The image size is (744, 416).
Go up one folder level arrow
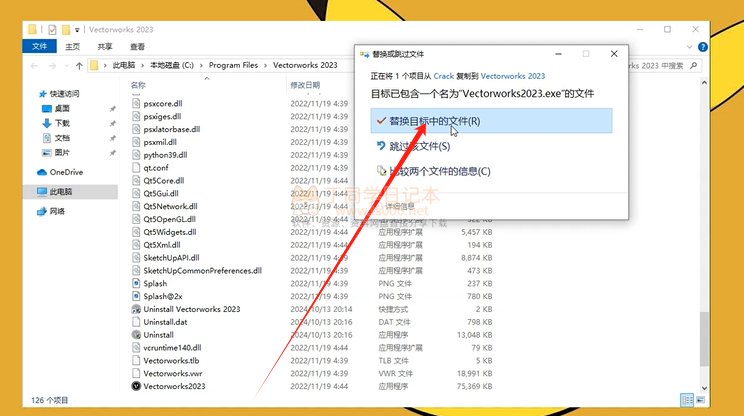click(x=79, y=65)
